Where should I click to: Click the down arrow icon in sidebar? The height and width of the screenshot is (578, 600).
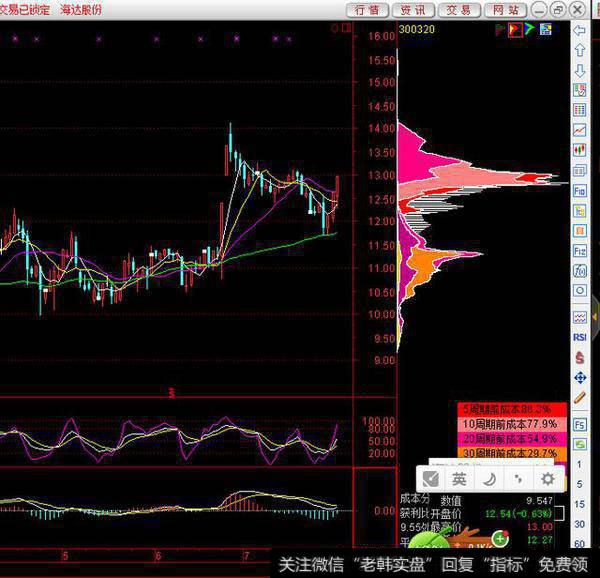(579, 70)
